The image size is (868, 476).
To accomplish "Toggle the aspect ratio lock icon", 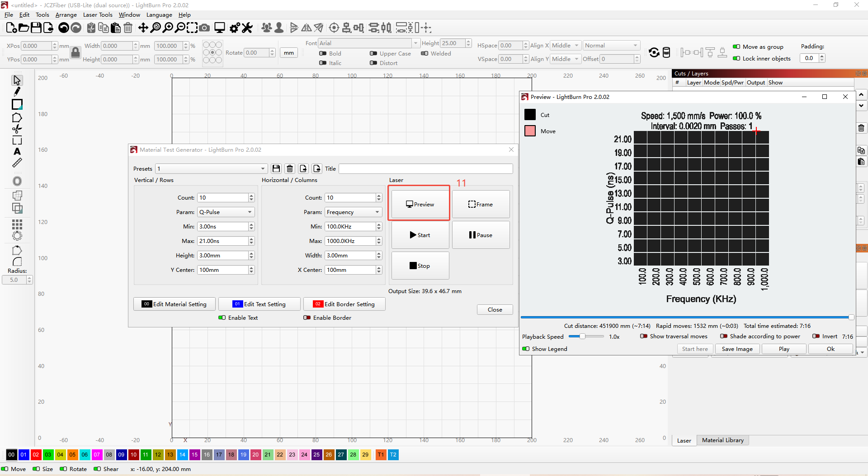I will point(75,52).
